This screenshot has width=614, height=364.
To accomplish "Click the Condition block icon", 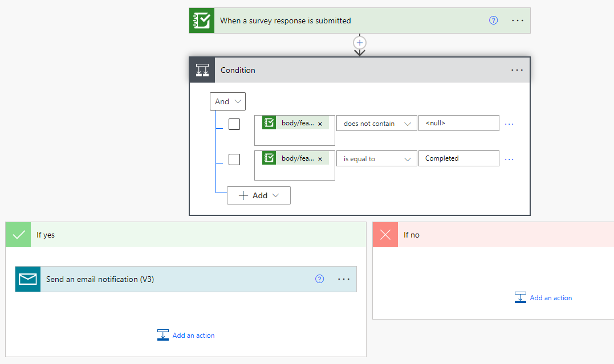I will coord(202,70).
